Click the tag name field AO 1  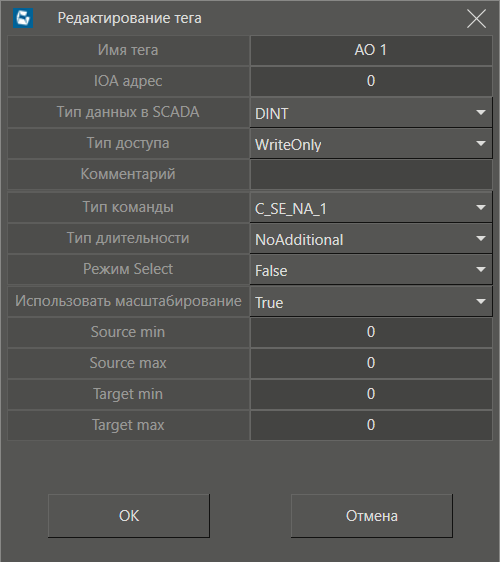pyautogui.click(x=371, y=50)
